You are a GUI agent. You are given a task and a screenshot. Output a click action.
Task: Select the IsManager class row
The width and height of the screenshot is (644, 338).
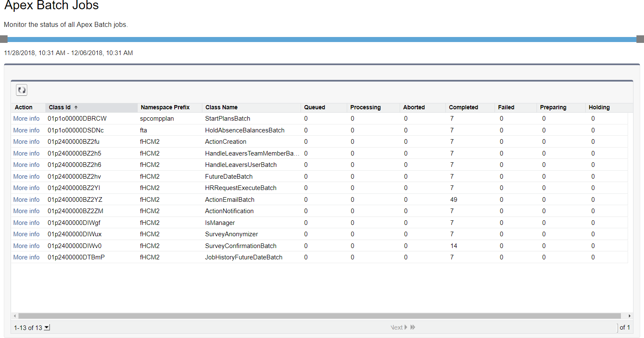pos(220,223)
